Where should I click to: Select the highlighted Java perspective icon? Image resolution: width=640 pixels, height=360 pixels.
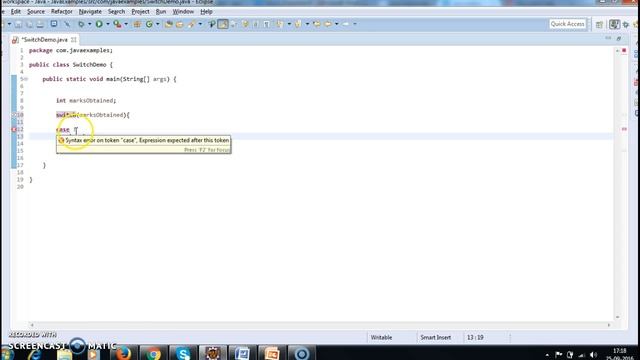(614, 24)
